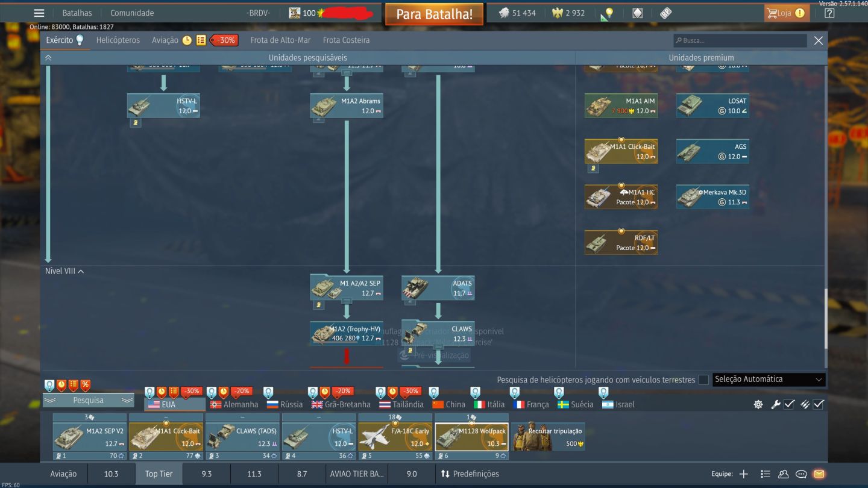Select the LOSAT premium vehicle
The image size is (868, 488).
[x=712, y=105]
